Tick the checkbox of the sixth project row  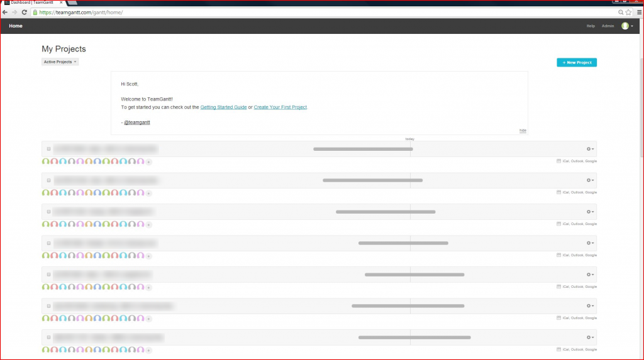click(48, 306)
